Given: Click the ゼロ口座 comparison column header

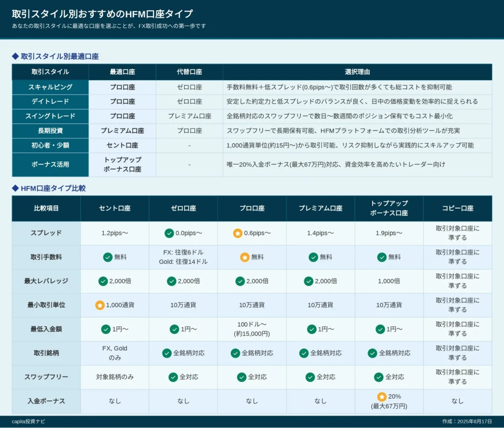Looking at the screenshot, I should [183, 208].
